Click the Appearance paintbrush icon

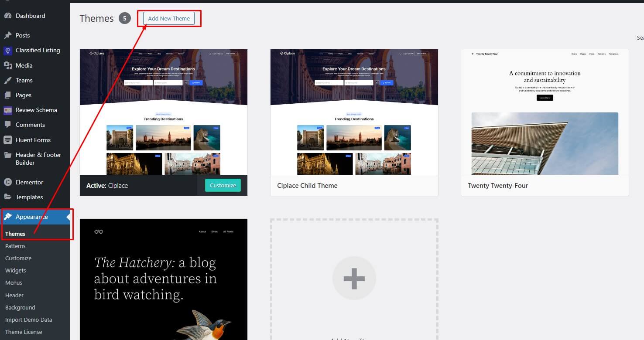click(x=8, y=217)
